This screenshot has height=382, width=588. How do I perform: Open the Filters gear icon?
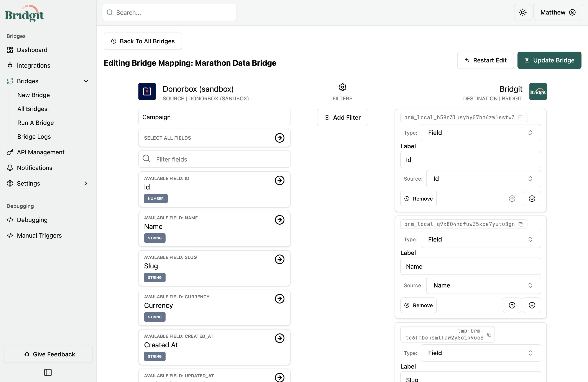coord(342,87)
